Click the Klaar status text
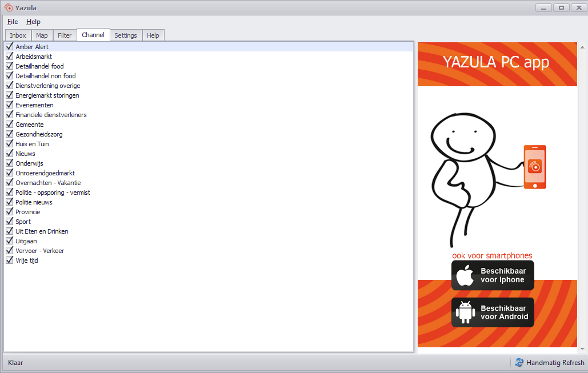The width and height of the screenshot is (588, 373). click(15, 363)
